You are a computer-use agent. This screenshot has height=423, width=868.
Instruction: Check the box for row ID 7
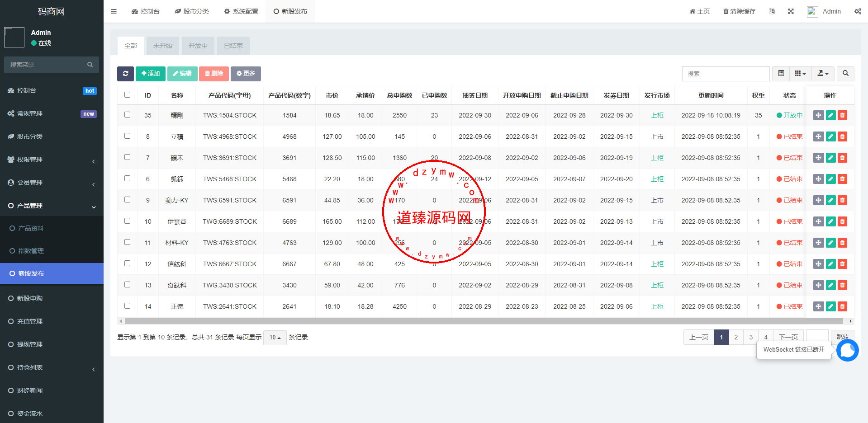coord(127,157)
